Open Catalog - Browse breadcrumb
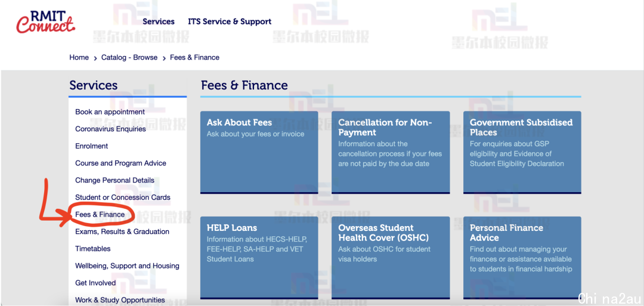Viewport: 644px width, 306px height. point(129,57)
